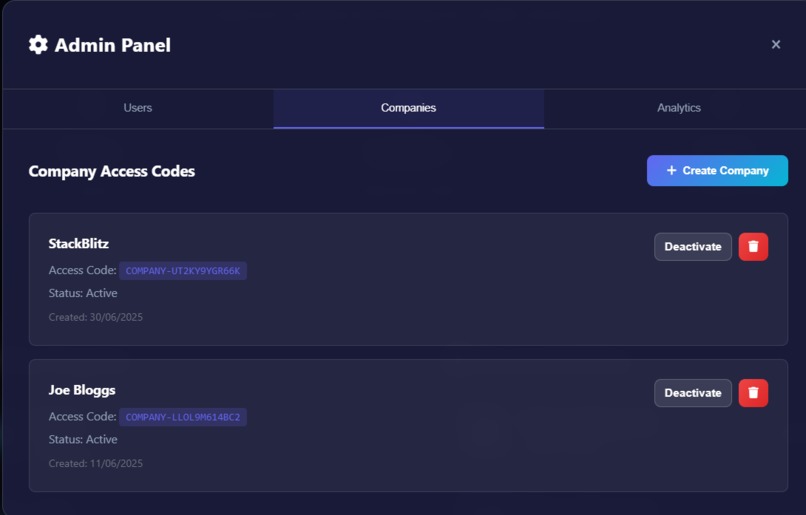Switch to the Users tab

click(138, 108)
